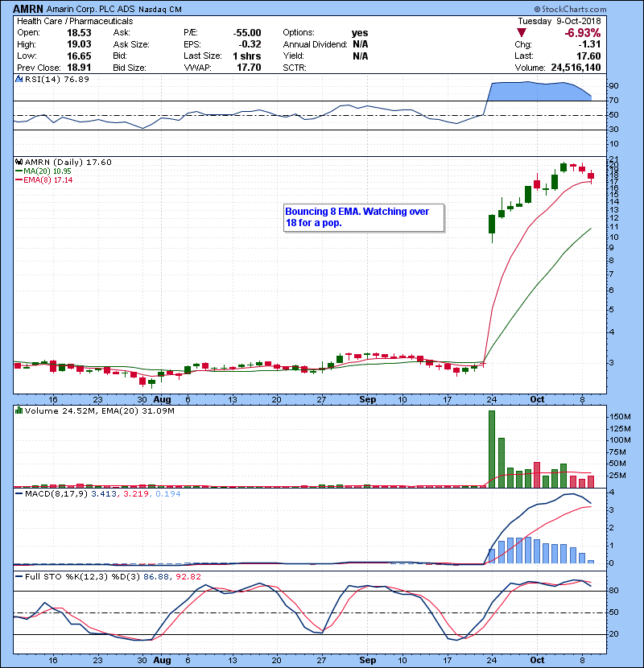Click the MACD signal value 3.219

click(x=135, y=494)
